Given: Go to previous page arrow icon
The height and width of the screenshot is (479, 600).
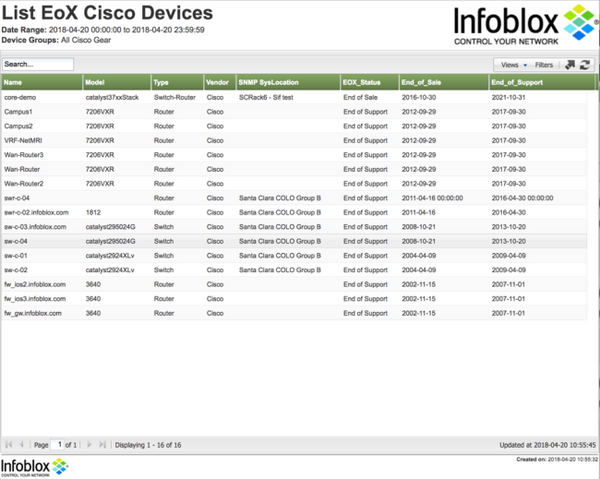Looking at the screenshot, I should [x=22, y=445].
